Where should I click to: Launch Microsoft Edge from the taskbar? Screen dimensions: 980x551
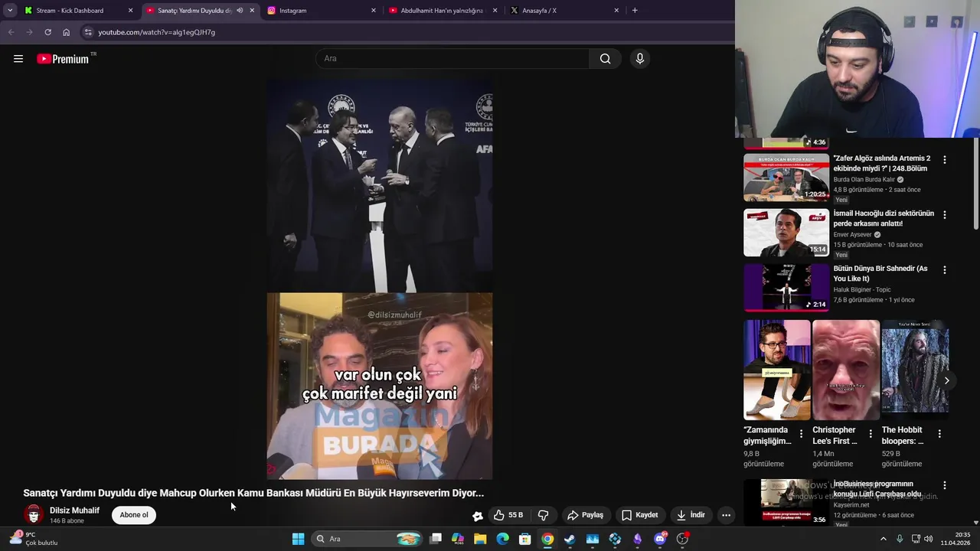(x=502, y=539)
